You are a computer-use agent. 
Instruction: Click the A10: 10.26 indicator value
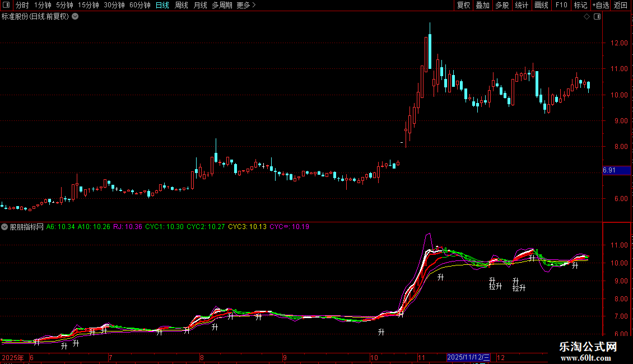pos(94,227)
